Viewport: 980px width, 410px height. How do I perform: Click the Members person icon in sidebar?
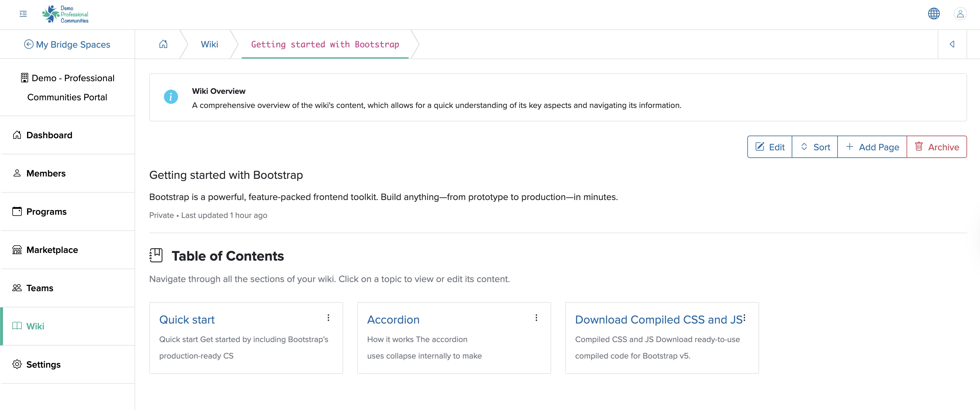click(x=17, y=173)
